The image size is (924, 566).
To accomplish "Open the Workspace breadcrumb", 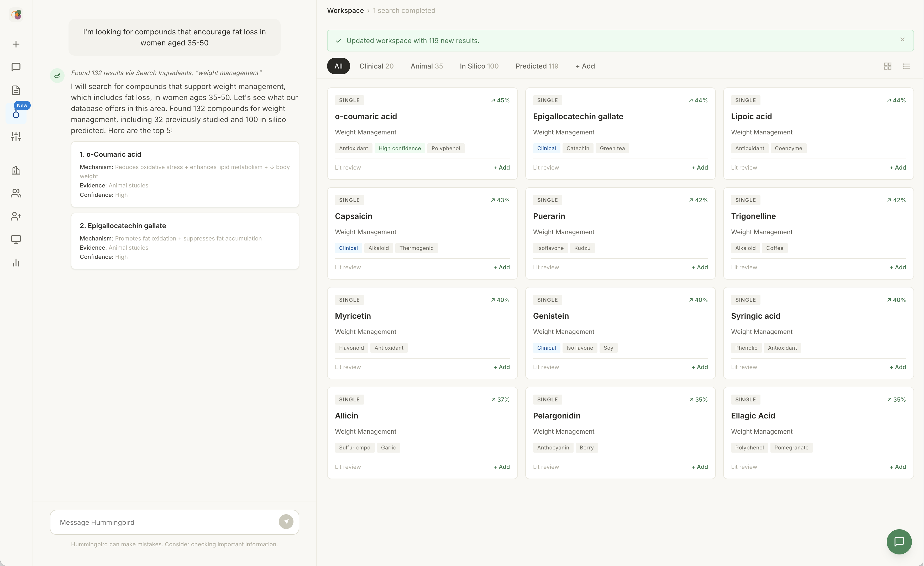I will [345, 11].
